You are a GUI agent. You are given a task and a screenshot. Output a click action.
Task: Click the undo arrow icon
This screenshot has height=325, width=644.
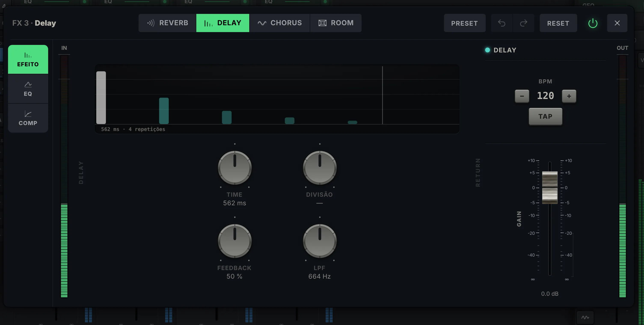point(502,23)
